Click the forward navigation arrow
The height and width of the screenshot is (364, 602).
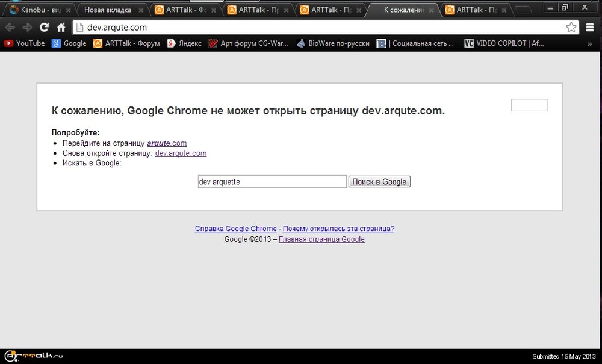(27, 27)
